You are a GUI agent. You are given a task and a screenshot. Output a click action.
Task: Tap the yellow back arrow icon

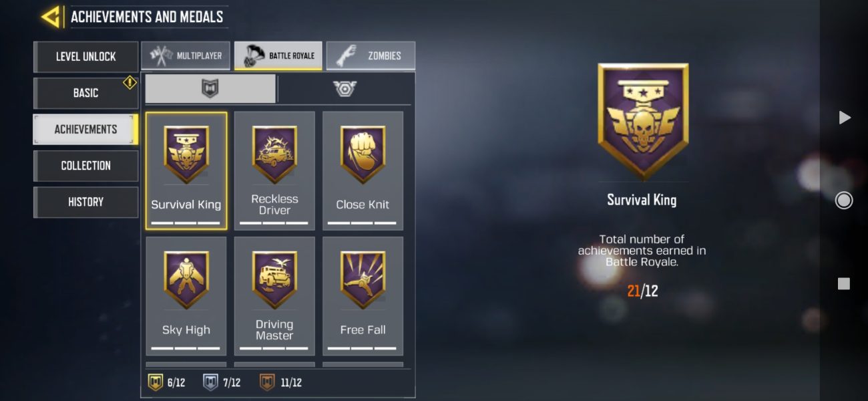pyautogui.click(x=51, y=17)
